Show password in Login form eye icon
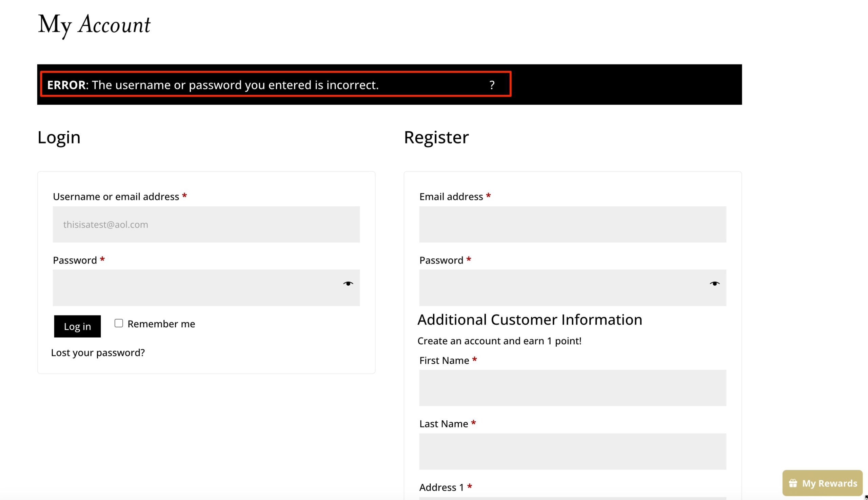 tap(348, 284)
